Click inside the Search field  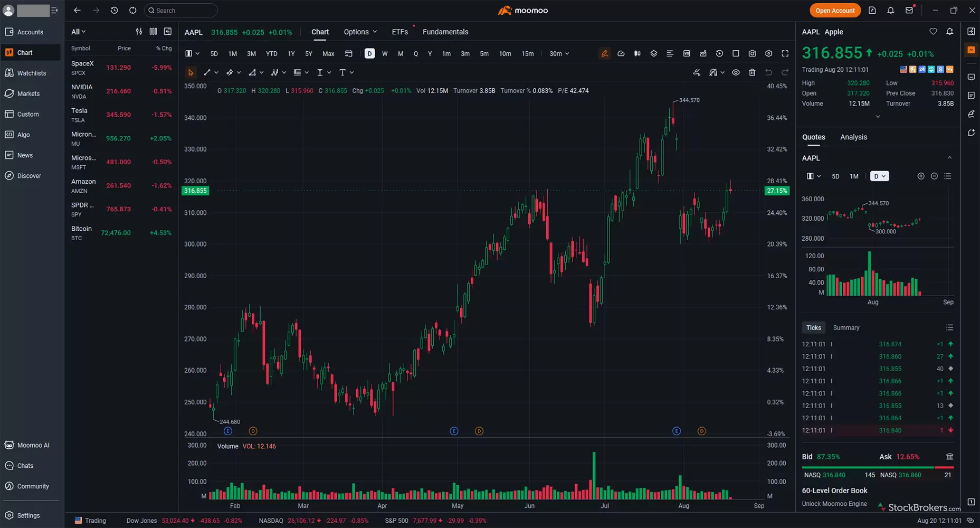180,11
